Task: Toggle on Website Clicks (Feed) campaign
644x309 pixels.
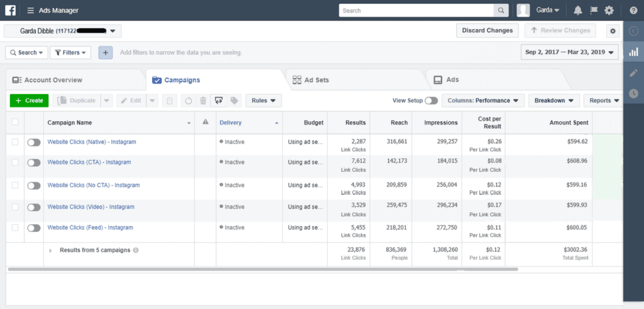Action: [x=34, y=228]
